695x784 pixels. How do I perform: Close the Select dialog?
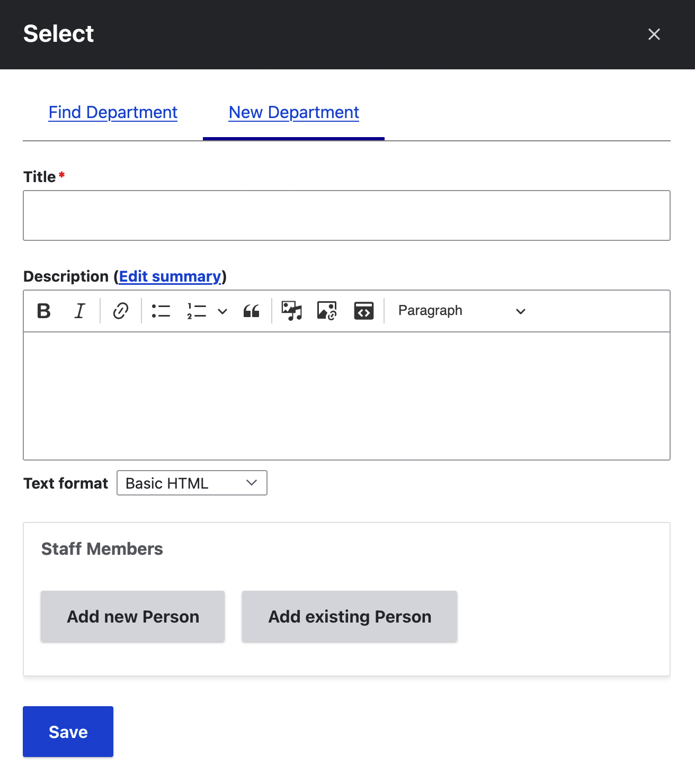(x=654, y=34)
